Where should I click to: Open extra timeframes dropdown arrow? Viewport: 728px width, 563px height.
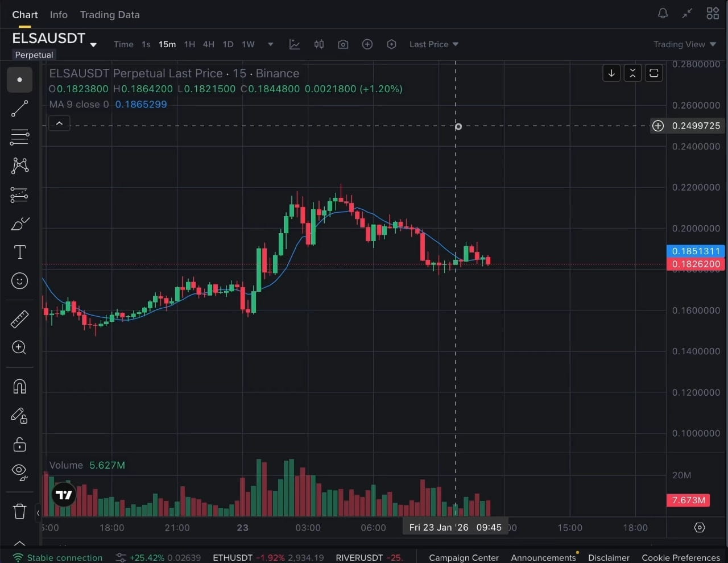click(270, 44)
